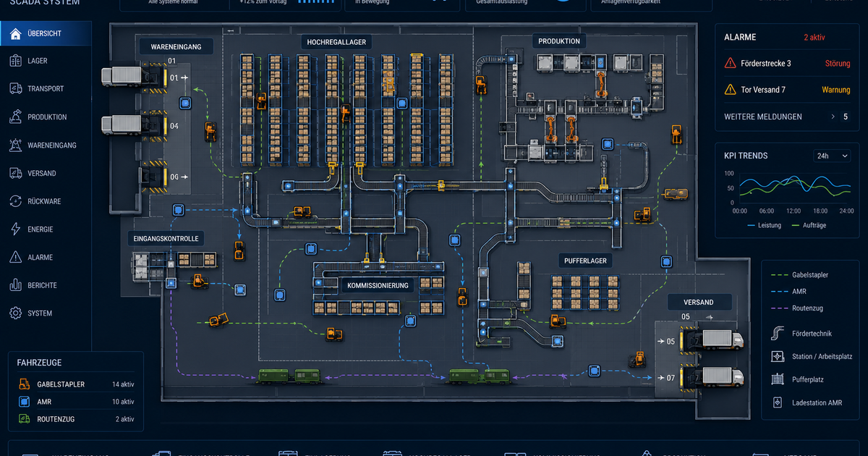Image resolution: width=868 pixels, height=456 pixels.
Task: Click the Produktion zone label on the floor map
Action: [559, 41]
